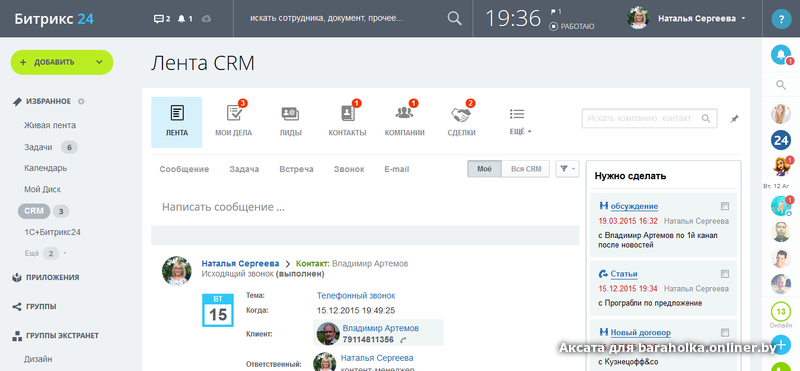Open the blue 24 chat icon
The width and height of the screenshot is (800, 371).
point(781,140)
